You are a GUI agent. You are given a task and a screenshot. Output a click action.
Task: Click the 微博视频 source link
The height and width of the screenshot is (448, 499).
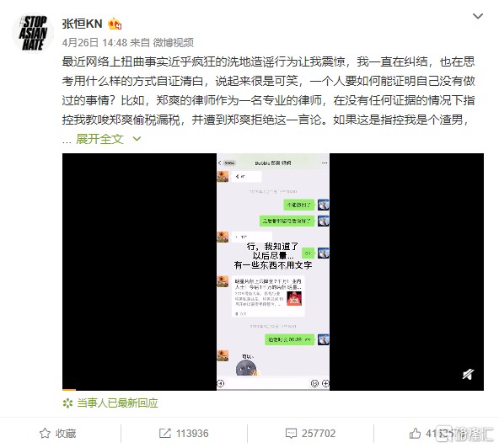point(174,43)
